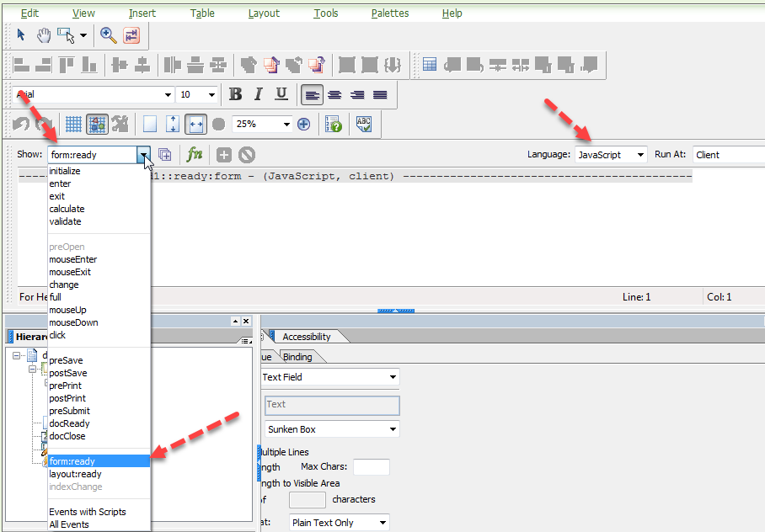Viewport: 765px width, 532px height.
Task: Switch to the Binding tab
Action: pos(297,357)
